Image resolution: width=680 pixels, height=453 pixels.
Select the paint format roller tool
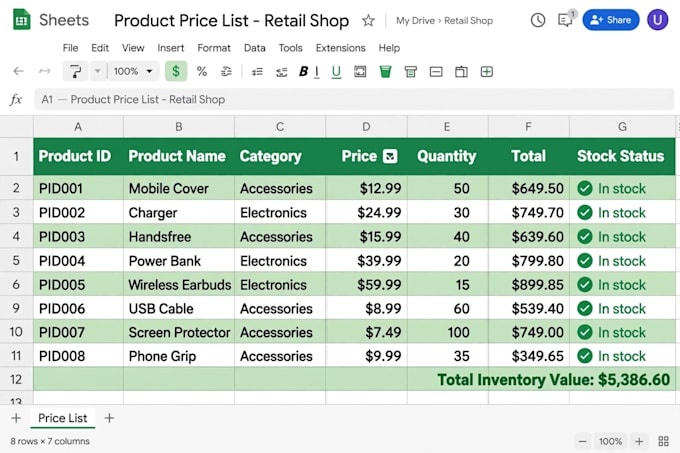tap(75, 71)
